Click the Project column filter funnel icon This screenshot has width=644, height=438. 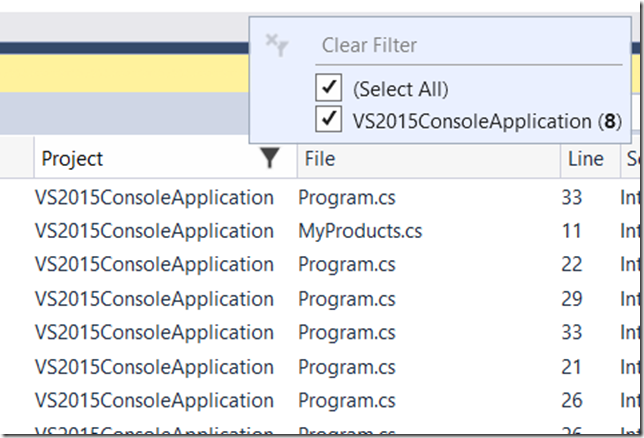pyautogui.click(x=270, y=158)
